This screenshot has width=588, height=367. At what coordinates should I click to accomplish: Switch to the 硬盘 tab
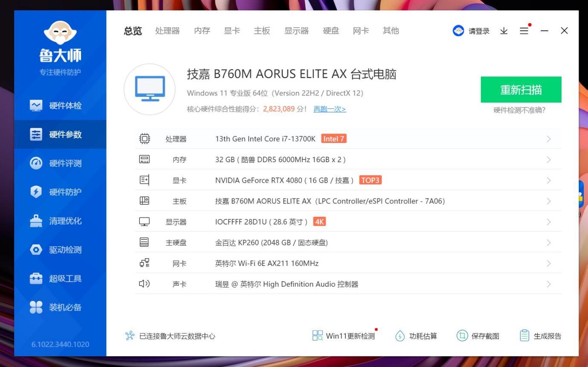[x=331, y=31]
